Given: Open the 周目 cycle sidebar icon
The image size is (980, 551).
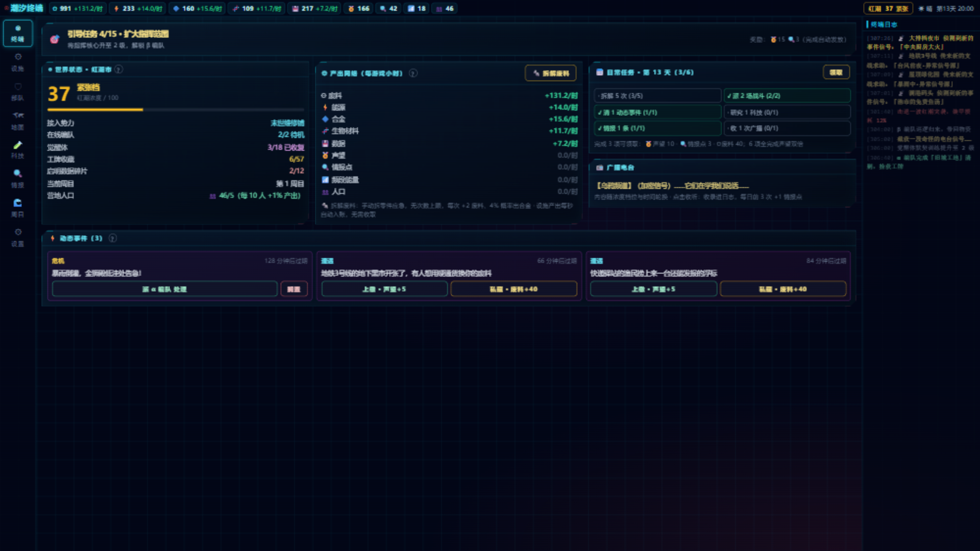Looking at the screenshot, I should [x=18, y=208].
